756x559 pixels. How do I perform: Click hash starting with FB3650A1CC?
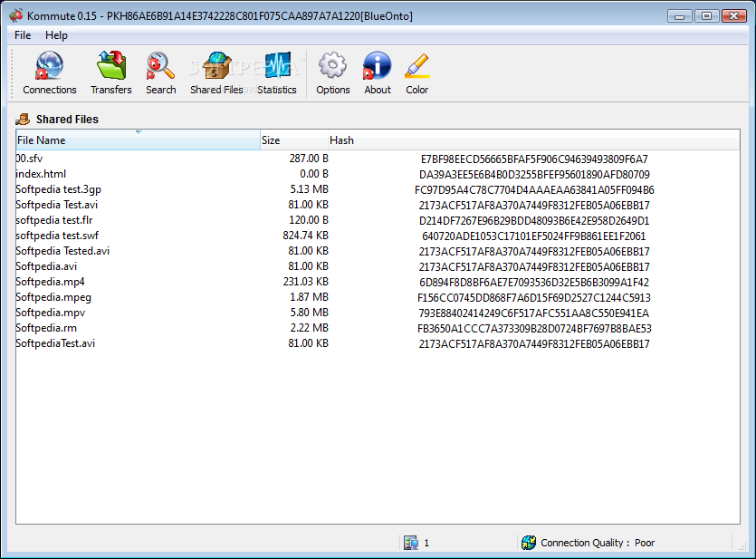(534, 329)
